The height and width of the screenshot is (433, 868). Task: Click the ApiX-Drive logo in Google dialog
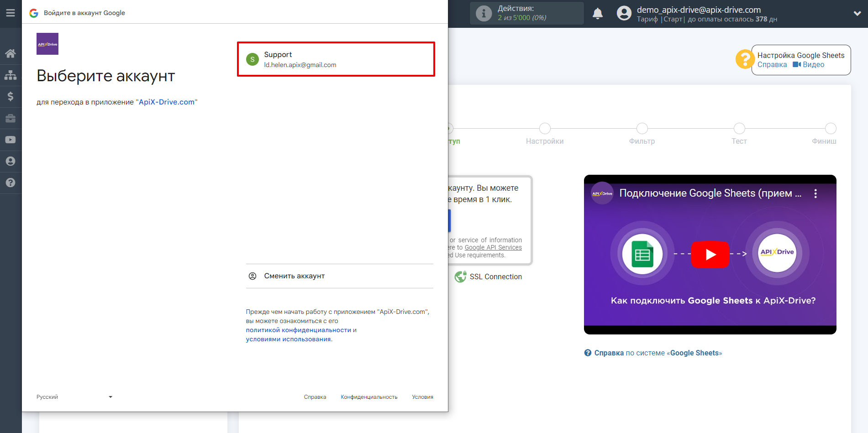click(x=47, y=44)
